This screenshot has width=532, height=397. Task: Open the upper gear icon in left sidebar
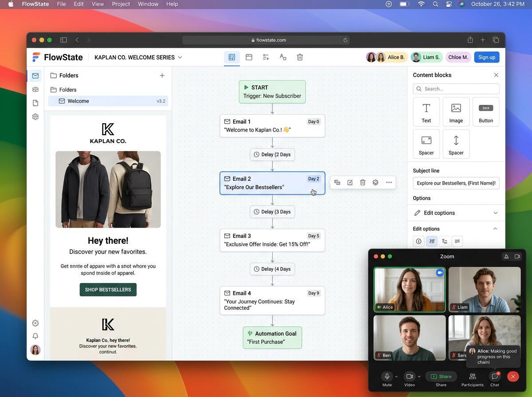(x=35, y=117)
